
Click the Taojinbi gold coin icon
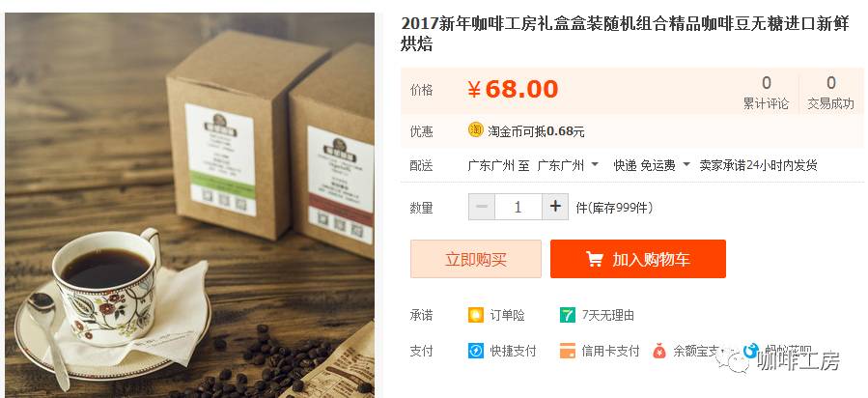click(476, 129)
